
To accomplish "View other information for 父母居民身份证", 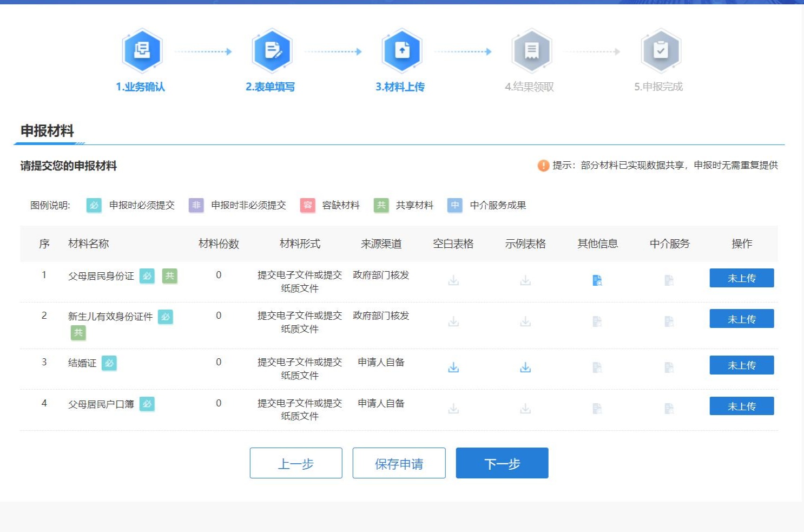I will [x=597, y=280].
